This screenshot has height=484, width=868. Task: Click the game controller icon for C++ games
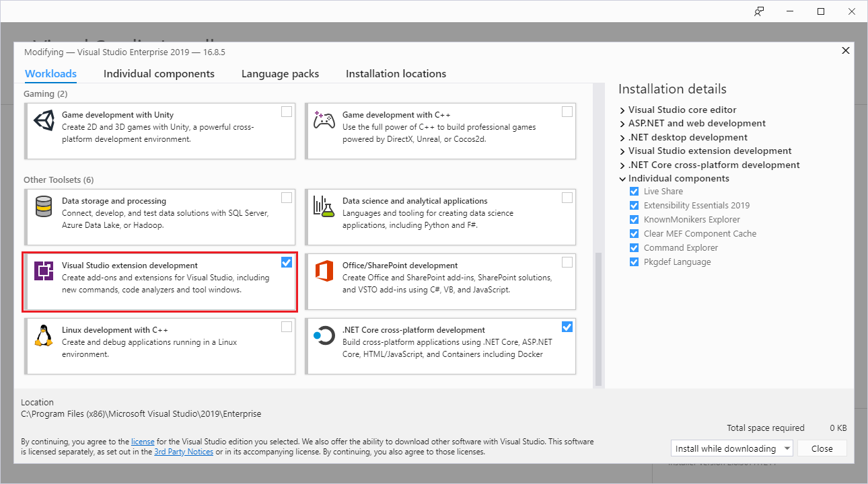pos(324,120)
